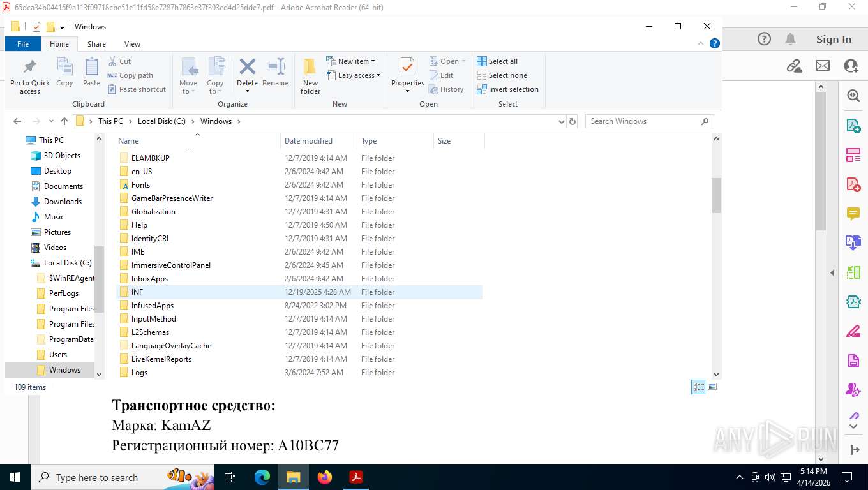Click Acrobat zoom magnifier tool in sidebar
868x490 pixels.
[853, 96]
